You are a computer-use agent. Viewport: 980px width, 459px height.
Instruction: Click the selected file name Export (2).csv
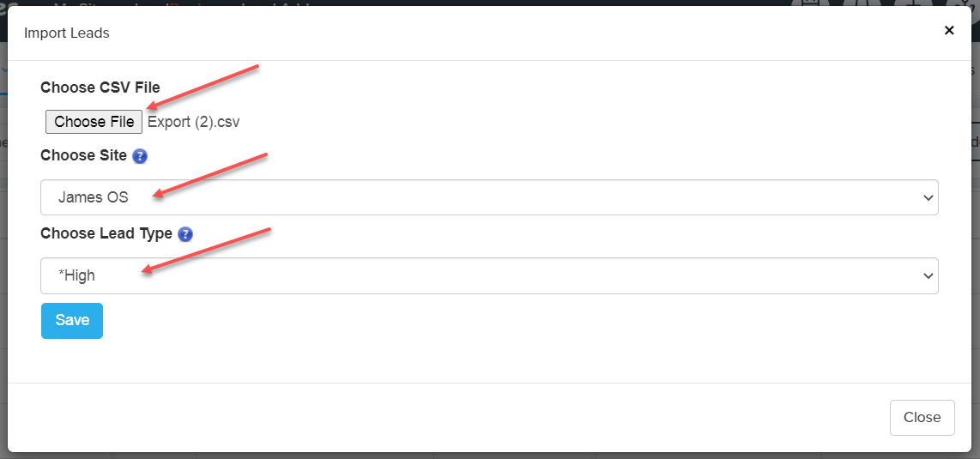point(194,122)
